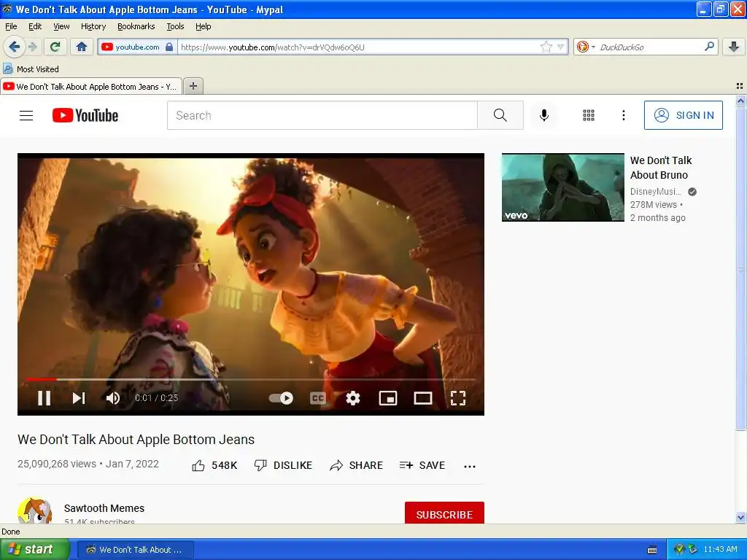Image resolution: width=747 pixels, height=560 pixels.
Task: Go to the browser home page icon
Action: tap(82, 47)
